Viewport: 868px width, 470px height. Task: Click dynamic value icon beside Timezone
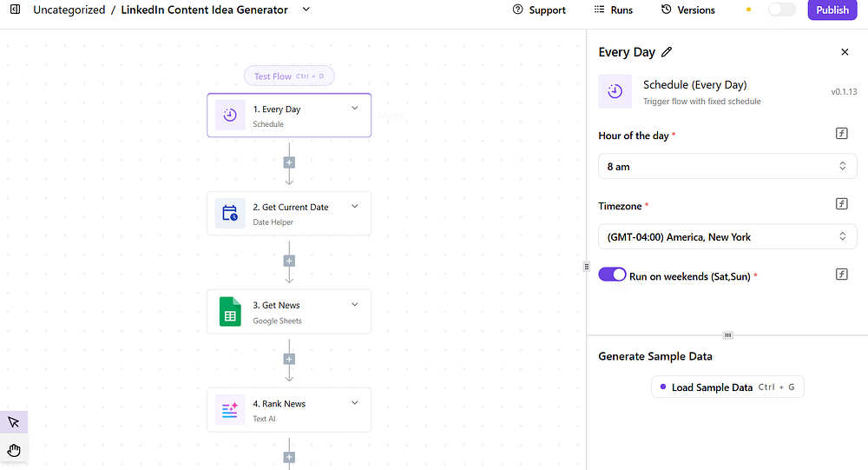(x=841, y=204)
